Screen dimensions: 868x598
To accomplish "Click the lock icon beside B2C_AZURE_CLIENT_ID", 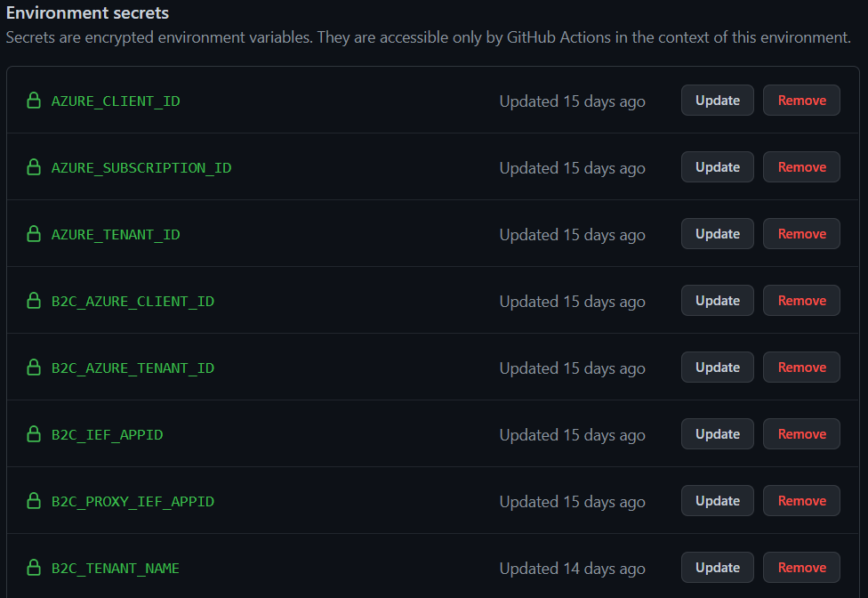I will (x=34, y=301).
